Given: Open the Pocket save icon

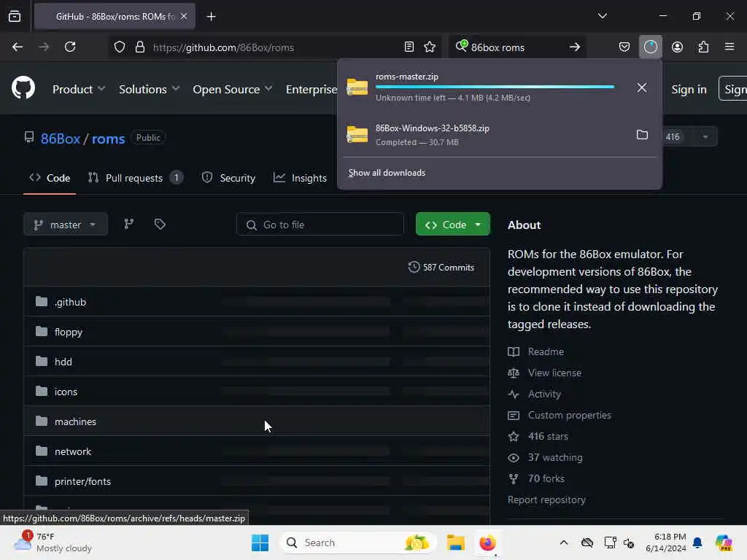Looking at the screenshot, I should pyautogui.click(x=624, y=47).
